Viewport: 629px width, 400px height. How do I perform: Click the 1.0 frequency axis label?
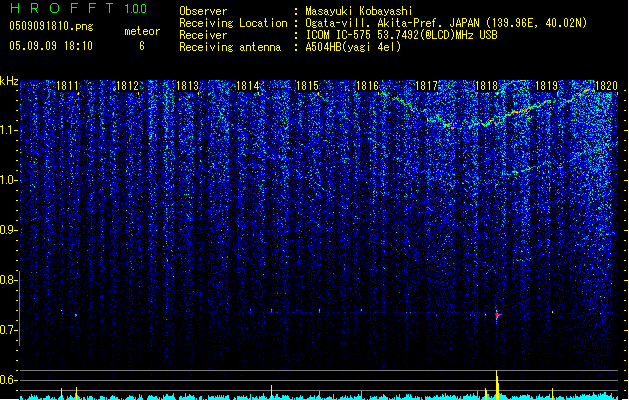[x=9, y=180]
